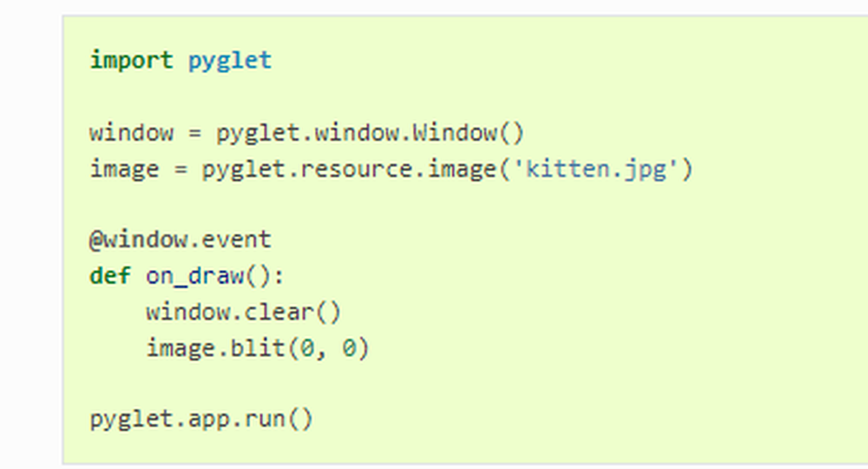Click the 'kitten.jpg' string literal
The width and height of the screenshot is (868, 469).
coord(595,169)
